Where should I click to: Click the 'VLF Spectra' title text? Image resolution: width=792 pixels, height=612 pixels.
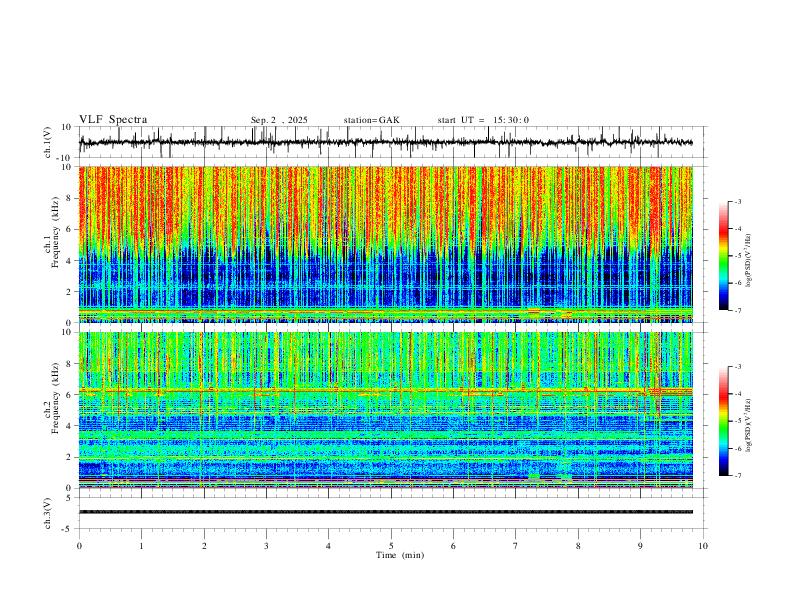point(113,120)
